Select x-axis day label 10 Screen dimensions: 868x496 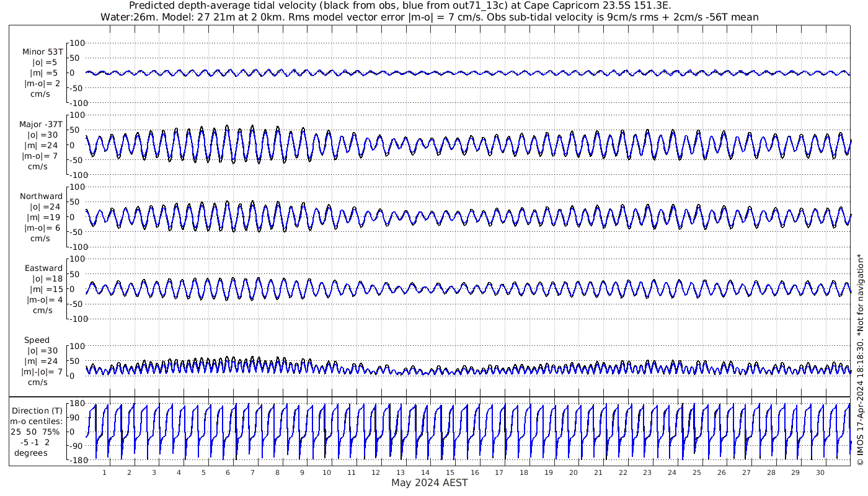point(327,472)
